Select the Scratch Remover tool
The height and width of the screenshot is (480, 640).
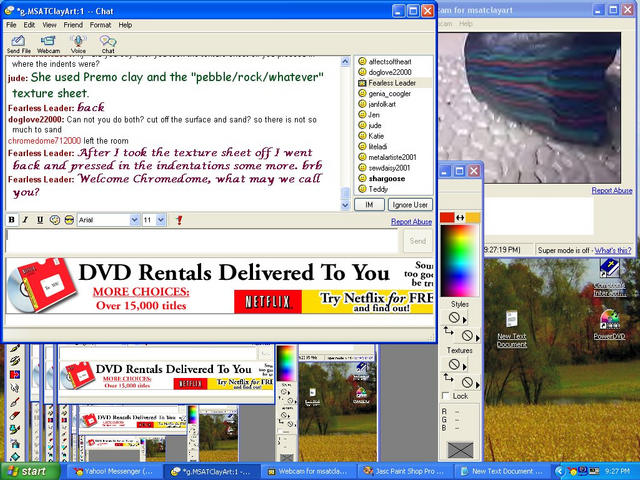pyautogui.click(x=15, y=402)
